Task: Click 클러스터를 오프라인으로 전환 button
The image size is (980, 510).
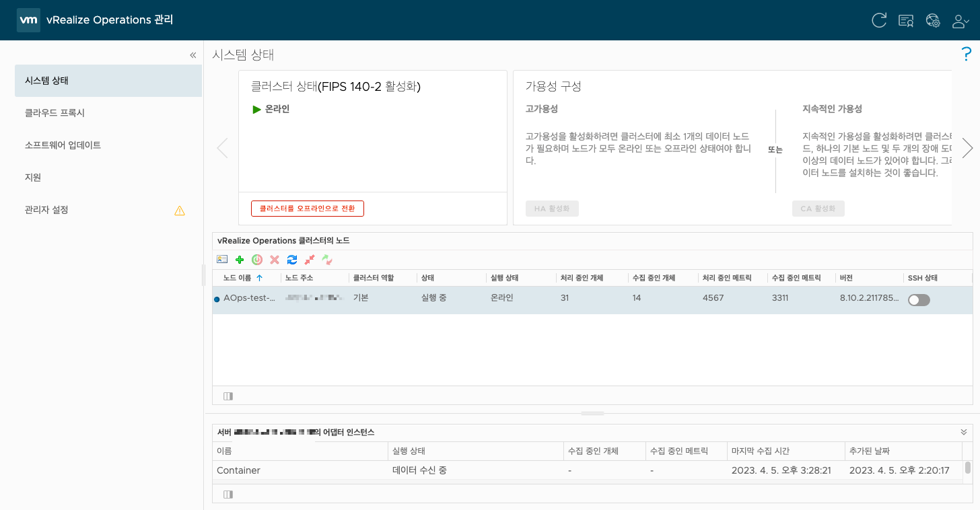Action: (308, 209)
